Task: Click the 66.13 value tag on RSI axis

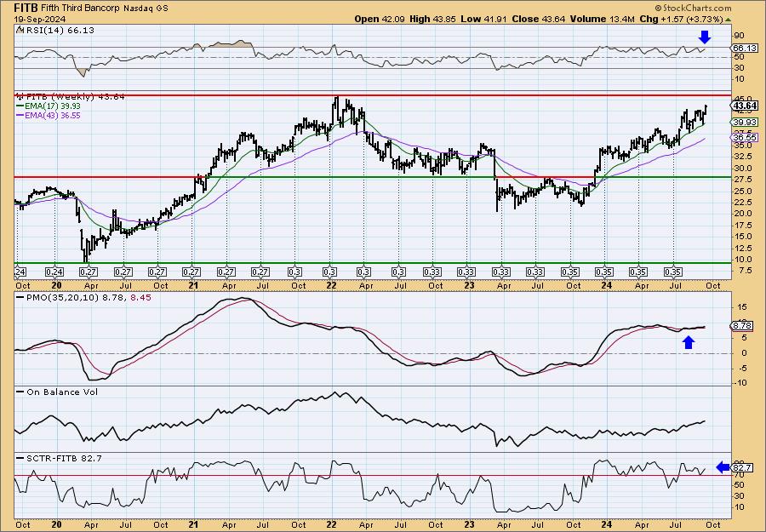Action: point(746,48)
